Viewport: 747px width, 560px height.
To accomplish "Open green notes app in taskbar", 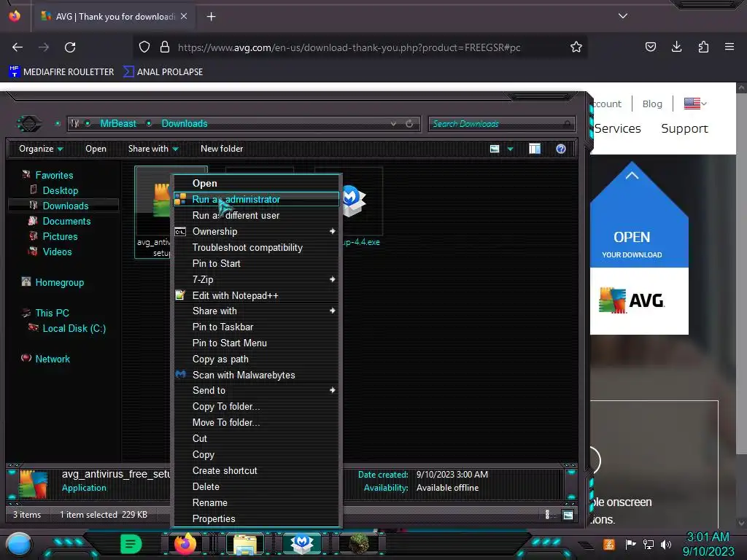I will 131,544.
